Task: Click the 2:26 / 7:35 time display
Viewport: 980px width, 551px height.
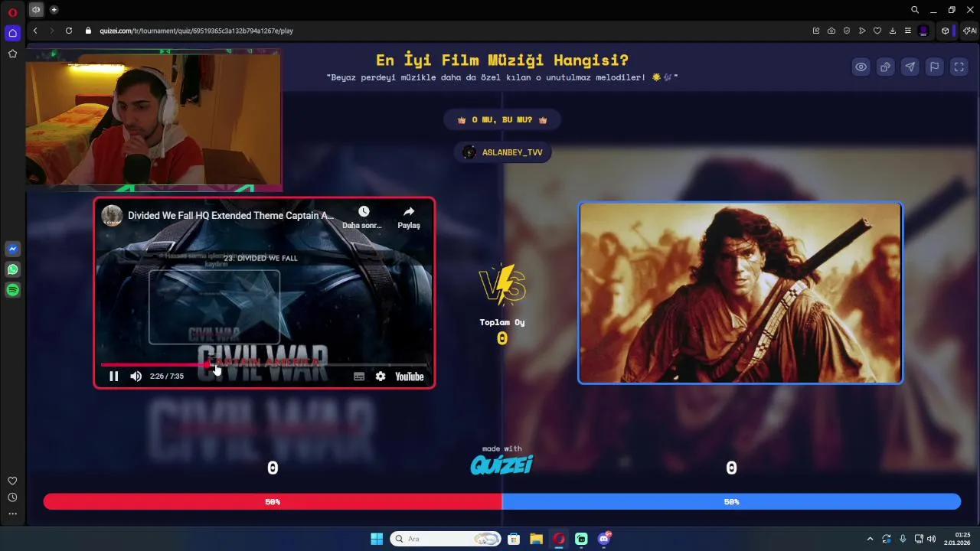Action: pos(167,377)
